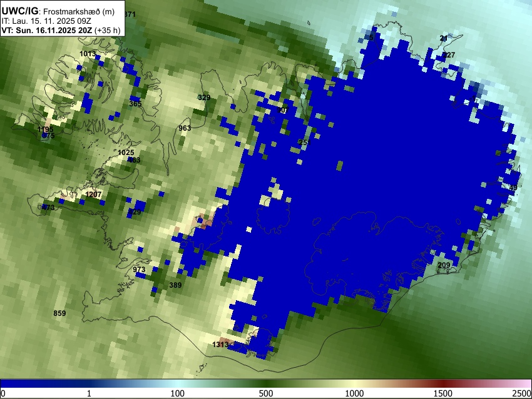This screenshot has height=399, width=532.
Task: Click the map value 963
Action: 185,128
